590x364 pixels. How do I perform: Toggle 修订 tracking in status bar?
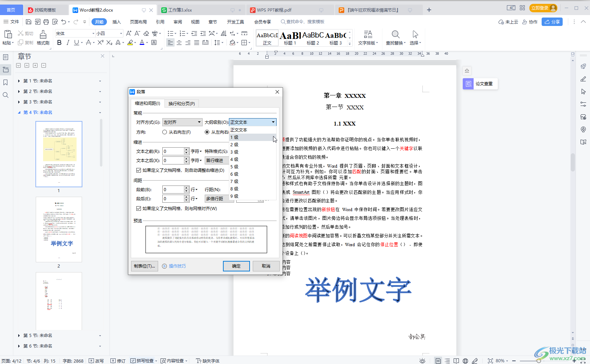(118, 361)
